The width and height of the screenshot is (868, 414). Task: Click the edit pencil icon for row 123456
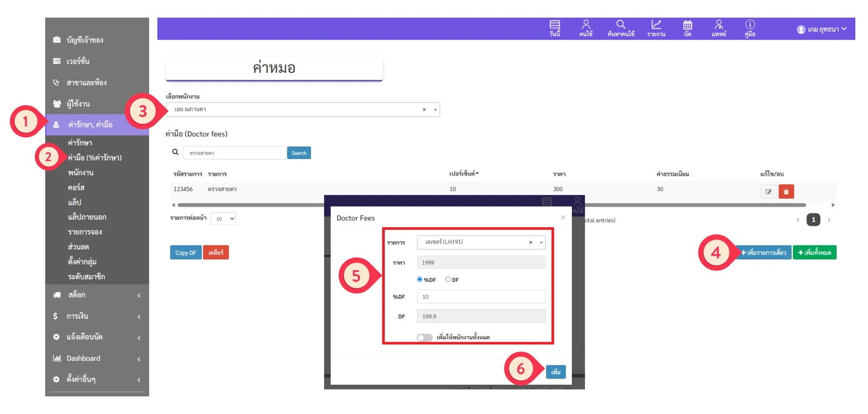(769, 192)
